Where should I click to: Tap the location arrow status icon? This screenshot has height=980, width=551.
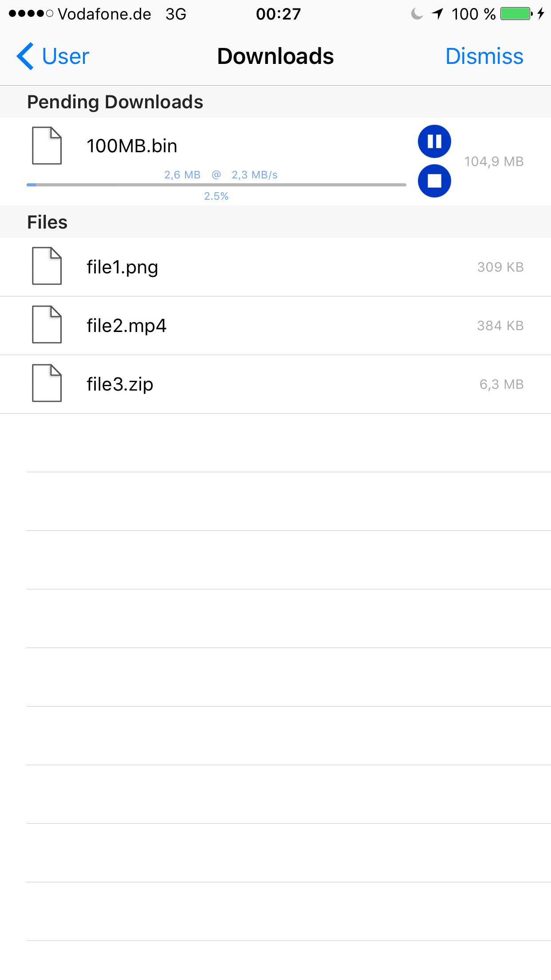(x=437, y=14)
